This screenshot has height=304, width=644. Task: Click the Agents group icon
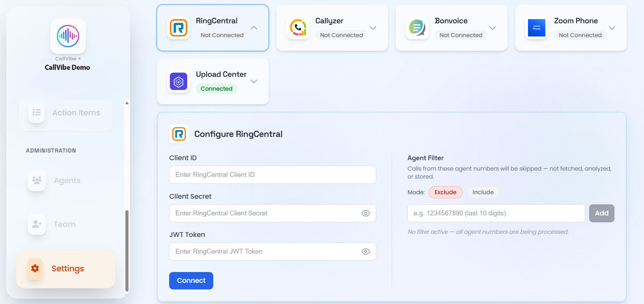tap(37, 180)
